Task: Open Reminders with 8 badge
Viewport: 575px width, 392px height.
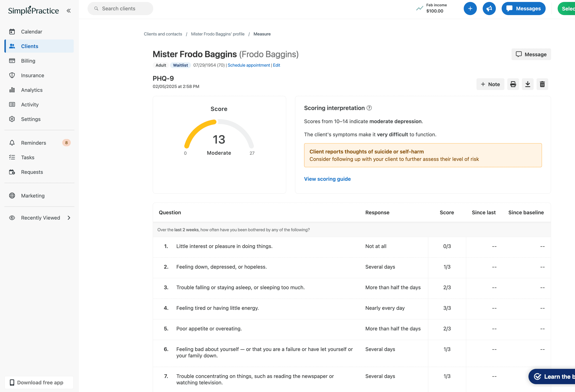Action: coord(33,143)
